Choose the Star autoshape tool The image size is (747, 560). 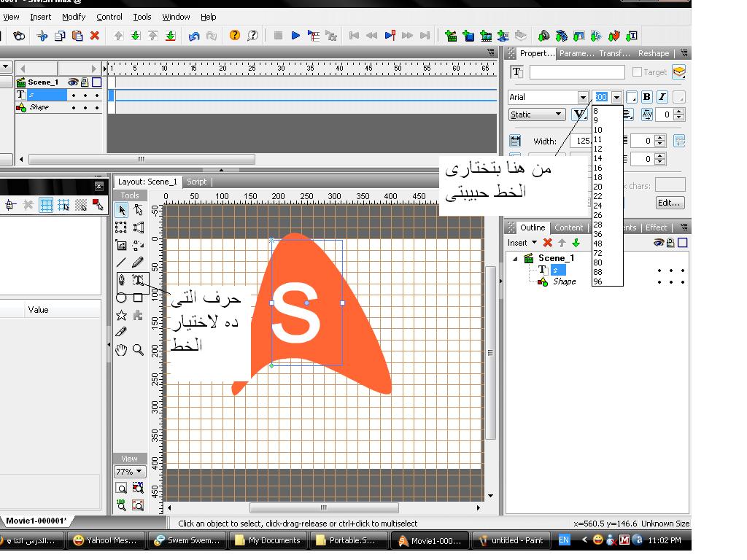pyautogui.click(x=122, y=315)
